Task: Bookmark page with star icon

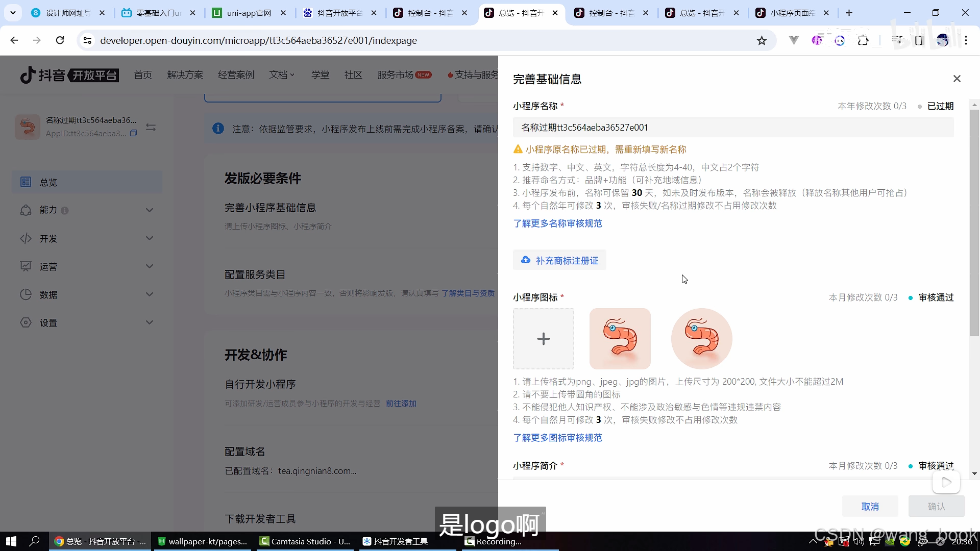Action: tap(762, 40)
